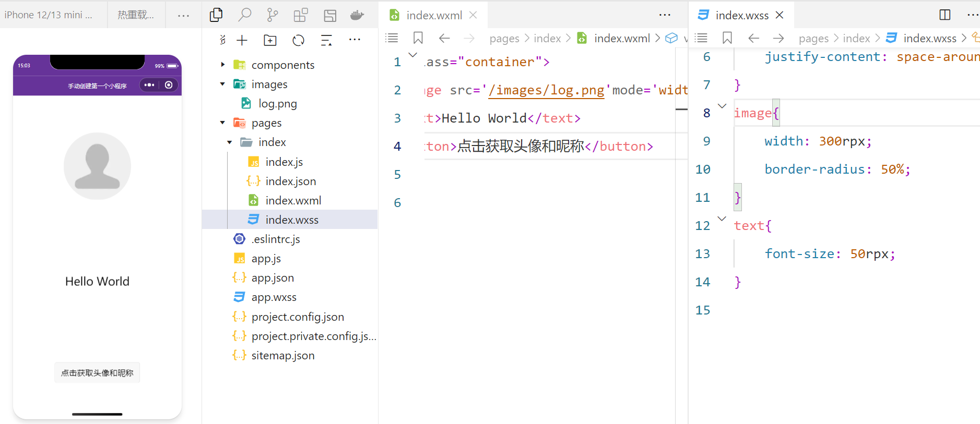980x424 pixels.
Task: Open index.json file
Action: click(x=290, y=181)
